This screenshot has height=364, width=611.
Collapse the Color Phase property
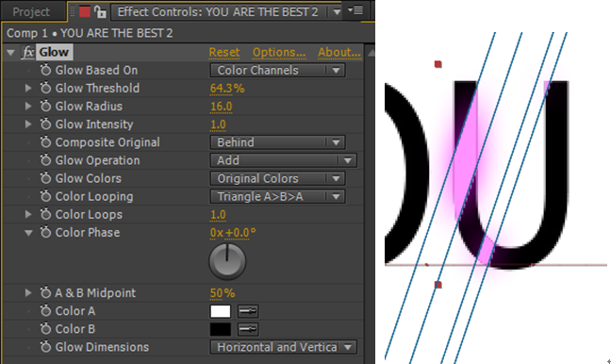coord(28,233)
